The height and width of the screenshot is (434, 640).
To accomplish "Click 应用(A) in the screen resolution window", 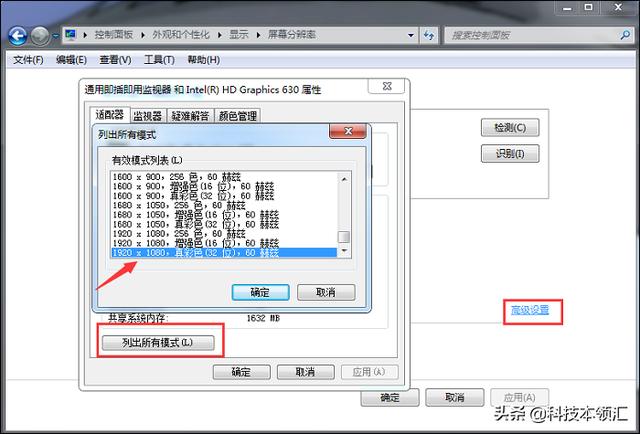I will pos(519,397).
